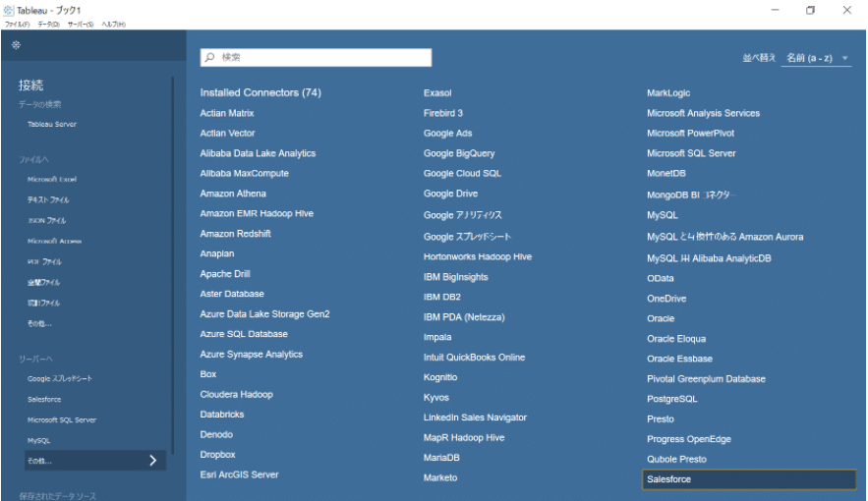The height and width of the screenshot is (501, 868).
Task: Expand the server 'その他...' chevron arrow
Action: pyautogui.click(x=152, y=460)
